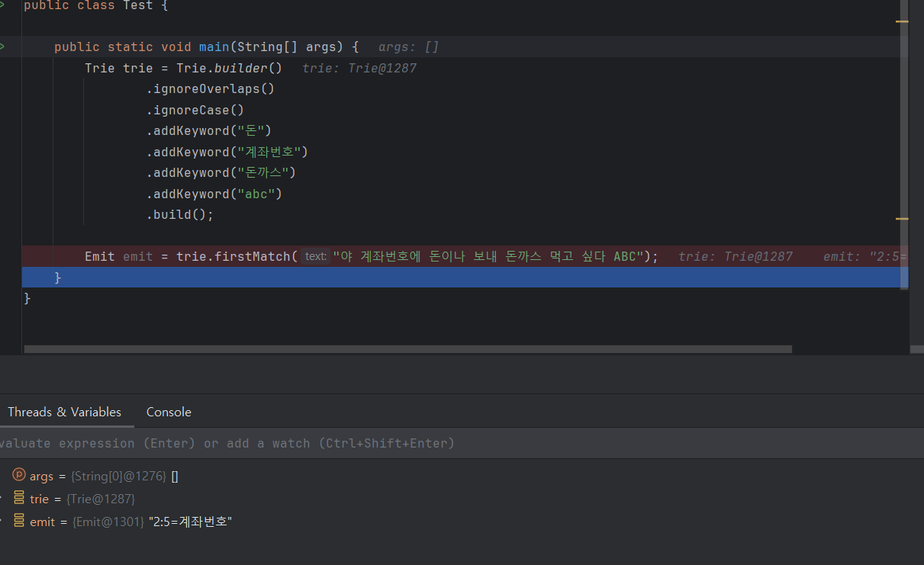This screenshot has width=924, height=565.
Task: Switch to the Threads & Variables tab
Action: tap(64, 412)
